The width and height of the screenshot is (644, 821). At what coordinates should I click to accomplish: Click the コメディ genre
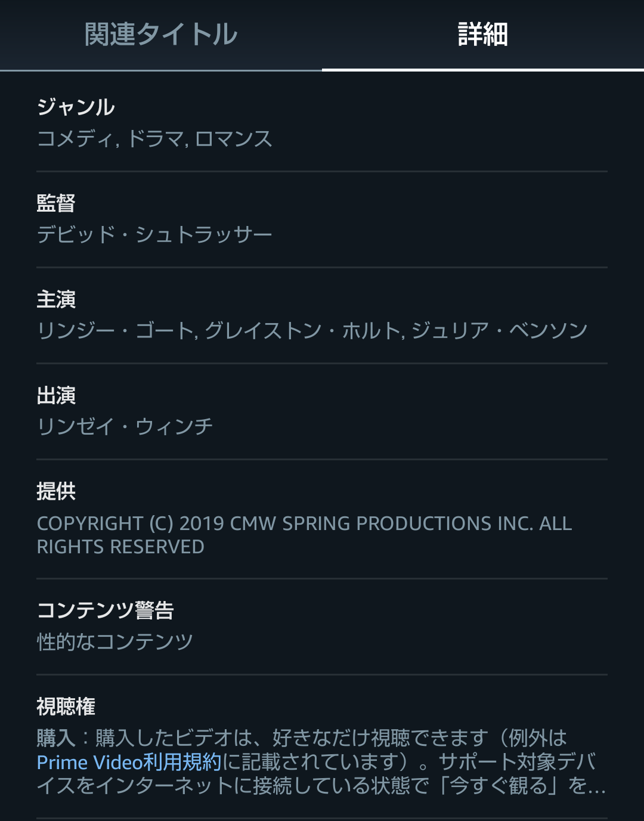pos(75,139)
